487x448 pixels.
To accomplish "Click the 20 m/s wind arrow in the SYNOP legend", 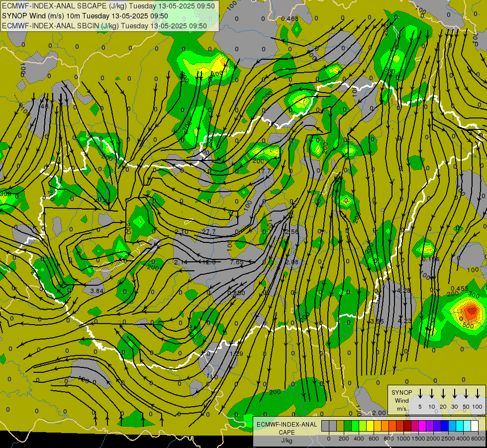I will point(443,394).
